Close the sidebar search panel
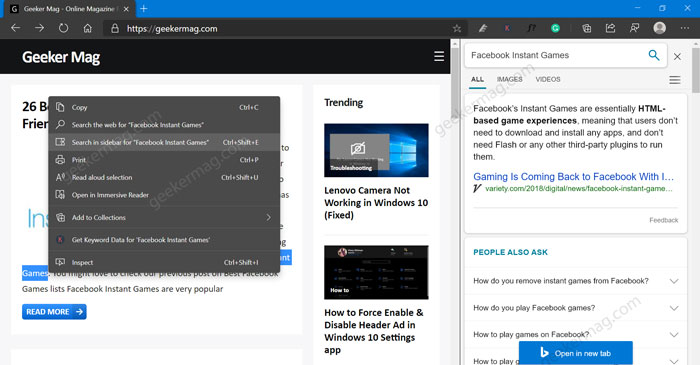Image resolution: width=700 pixels, height=365 pixels. [x=677, y=57]
